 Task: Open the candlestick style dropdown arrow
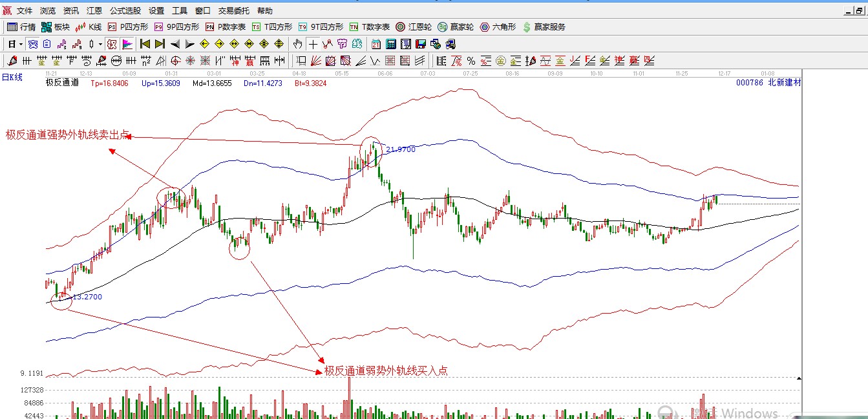[100, 44]
